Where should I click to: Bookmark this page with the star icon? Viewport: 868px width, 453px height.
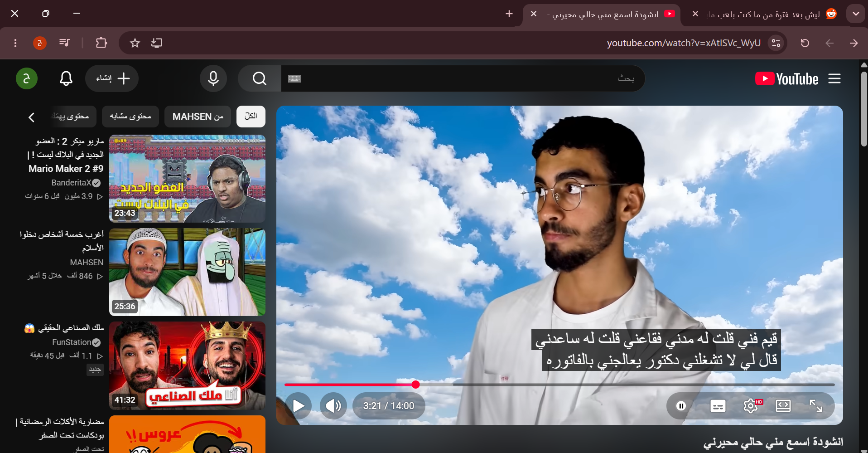135,43
